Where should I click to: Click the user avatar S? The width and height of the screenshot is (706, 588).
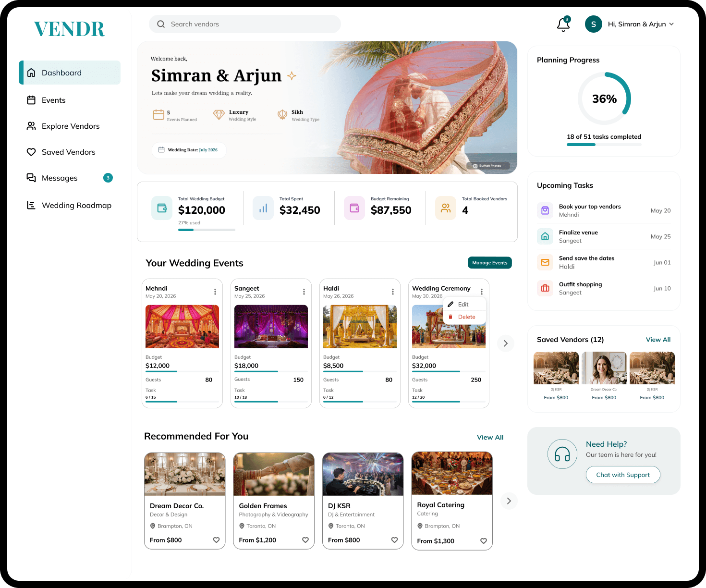[594, 24]
